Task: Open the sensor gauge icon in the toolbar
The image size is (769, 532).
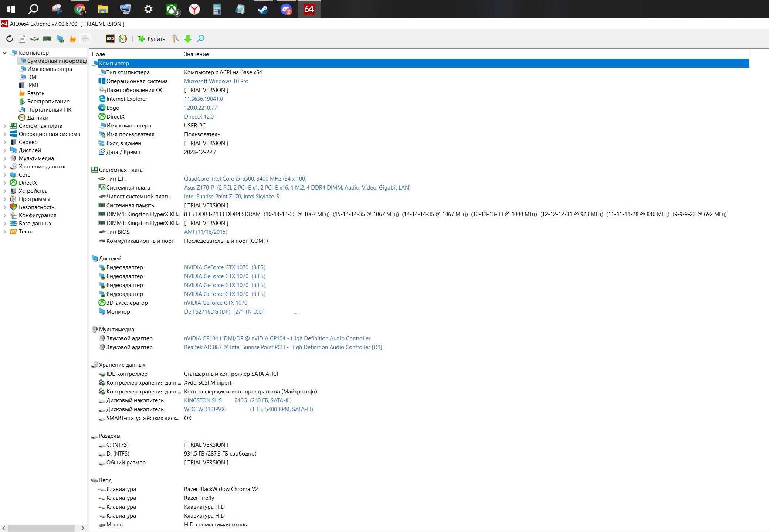Action: point(123,39)
